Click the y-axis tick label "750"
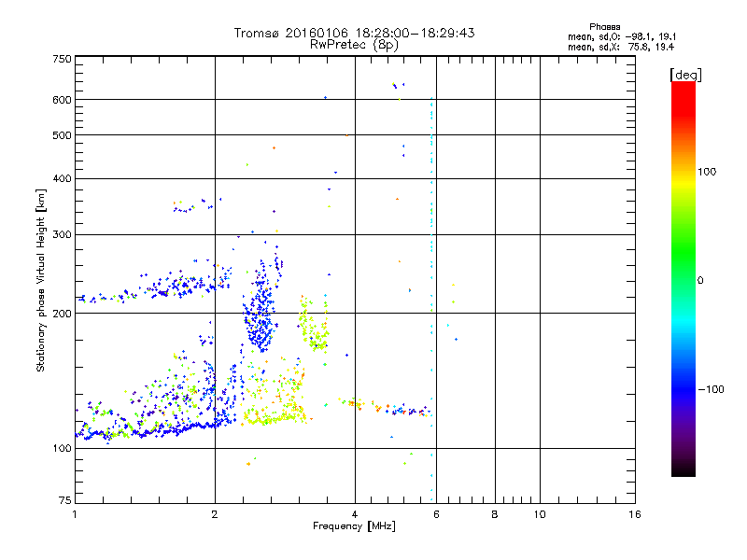 62,59
